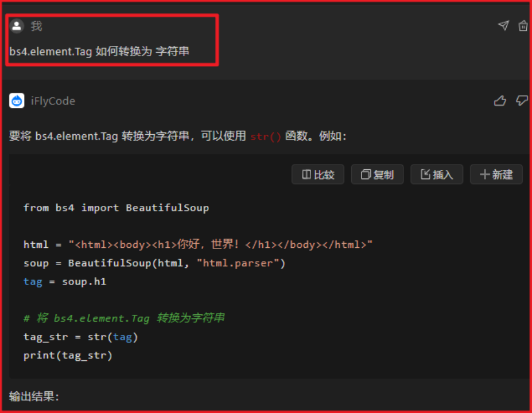The image size is (532, 413).
Task: Give a thumbs up to the iFlyCode answer
Action: pyautogui.click(x=500, y=101)
